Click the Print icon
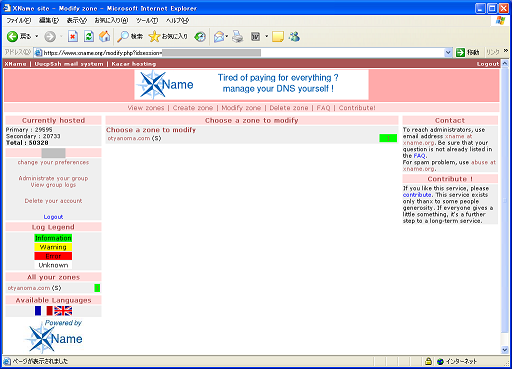 [x=238, y=36]
